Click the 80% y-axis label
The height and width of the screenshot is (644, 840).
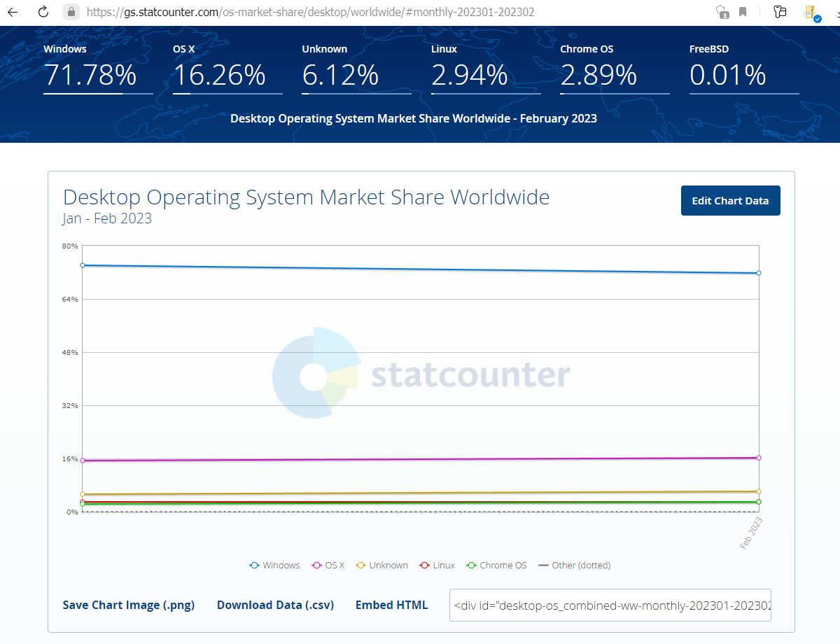[x=70, y=246]
